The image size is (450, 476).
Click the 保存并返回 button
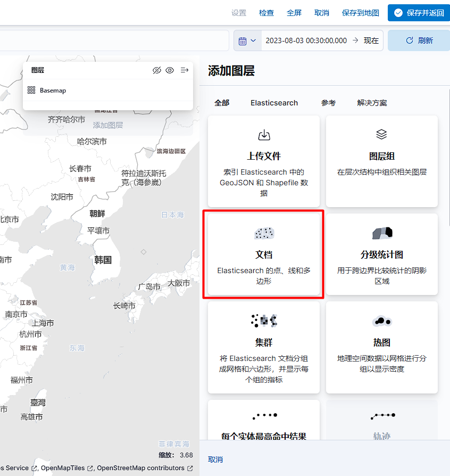pyautogui.click(x=419, y=13)
